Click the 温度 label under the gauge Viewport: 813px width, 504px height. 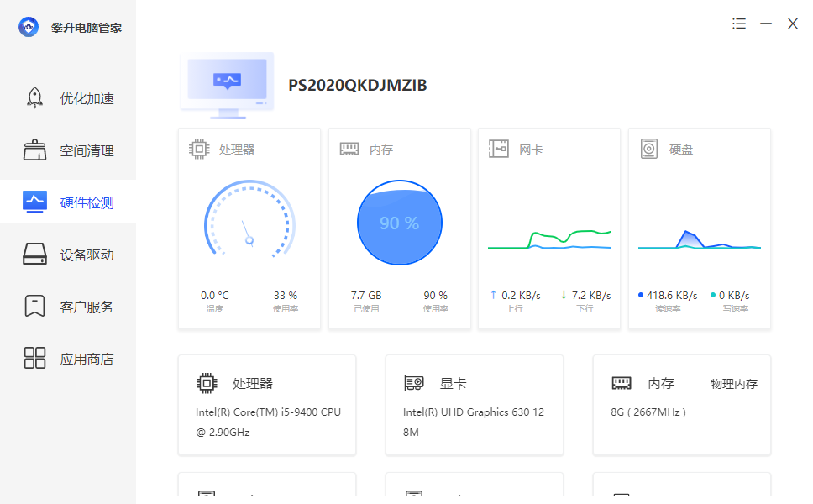(x=215, y=309)
